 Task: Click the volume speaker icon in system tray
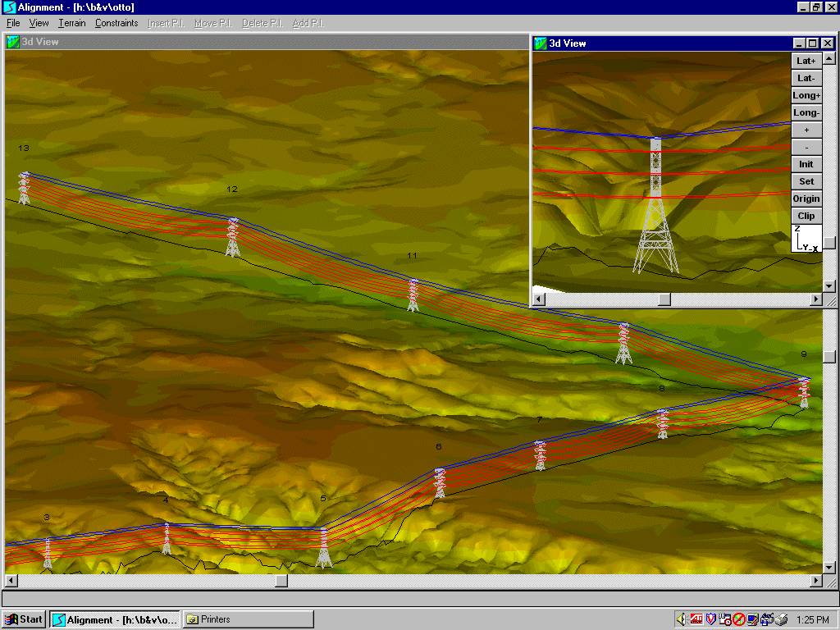(x=681, y=619)
